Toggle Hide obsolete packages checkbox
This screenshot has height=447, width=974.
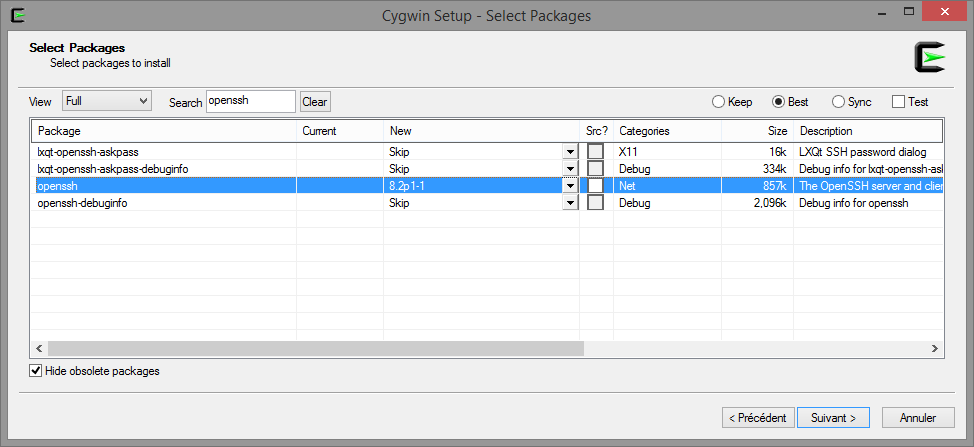[x=36, y=371]
